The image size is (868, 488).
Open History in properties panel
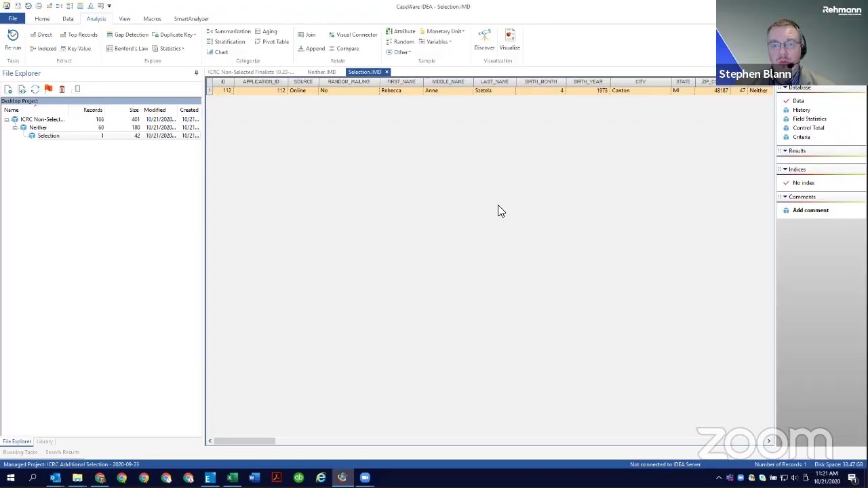802,110
